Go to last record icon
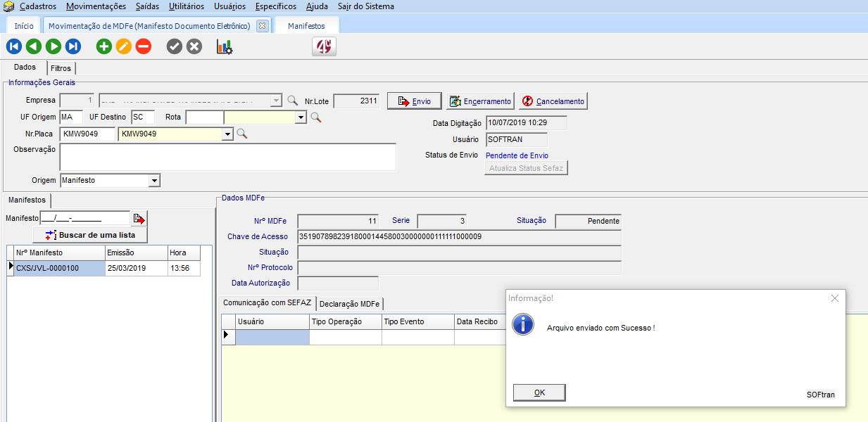The width and height of the screenshot is (868, 422). [73, 47]
